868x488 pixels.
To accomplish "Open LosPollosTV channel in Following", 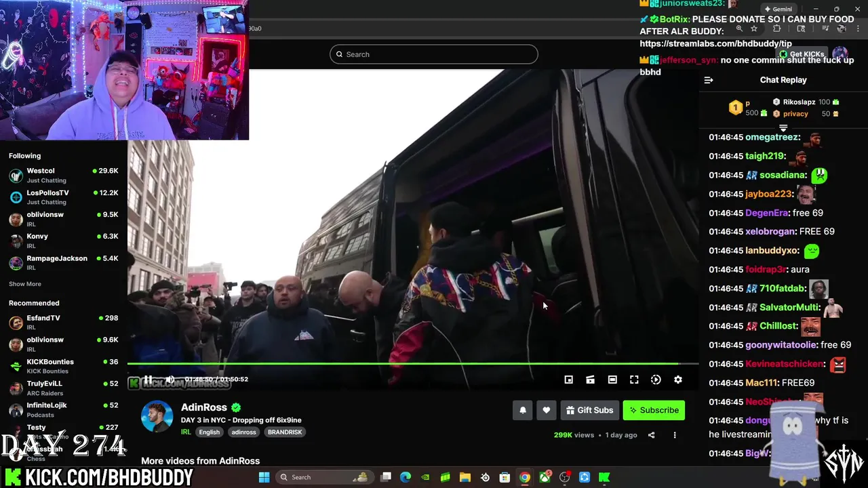I will [x=64, y=197].
